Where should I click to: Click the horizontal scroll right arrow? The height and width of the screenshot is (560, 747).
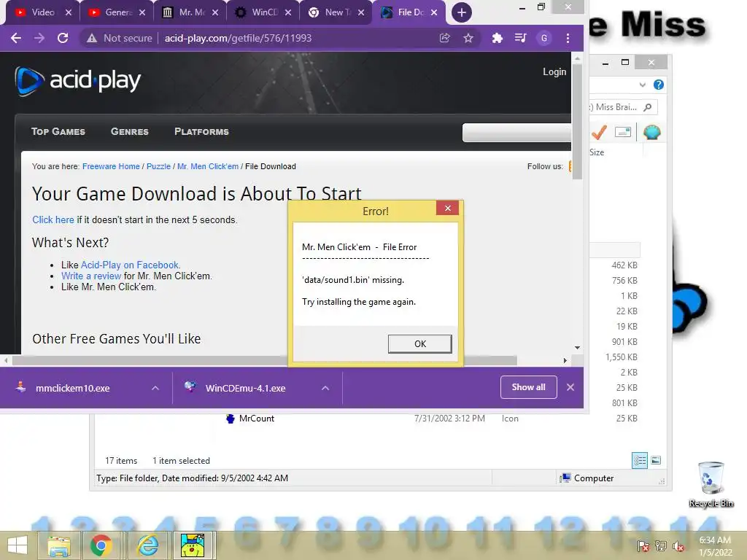point(565,360)
